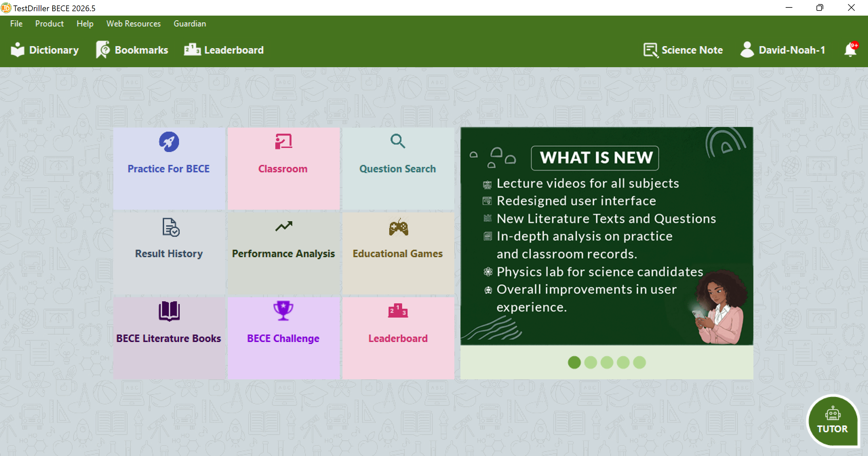Open the Bookmarks ribbon icon in toolbar
Screen dimensions: 868x456
[103, 50]
